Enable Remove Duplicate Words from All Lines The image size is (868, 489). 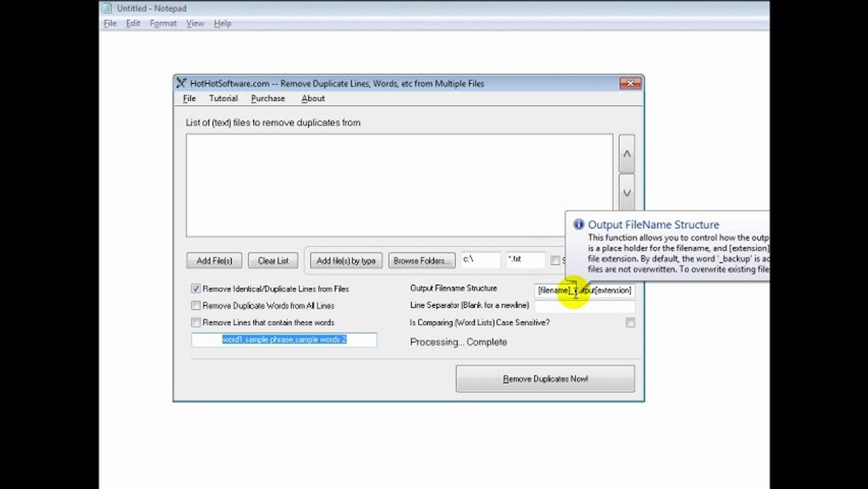[x=195, y=306]
